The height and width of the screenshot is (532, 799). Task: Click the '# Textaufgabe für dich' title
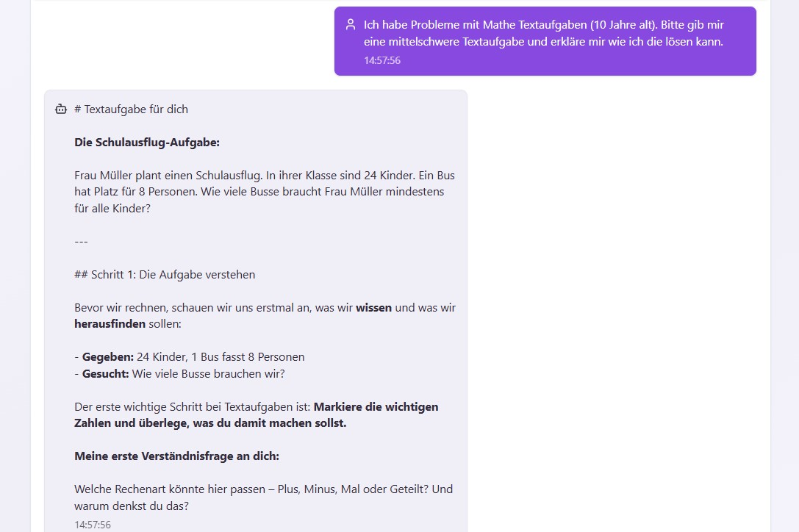(131, 109)
